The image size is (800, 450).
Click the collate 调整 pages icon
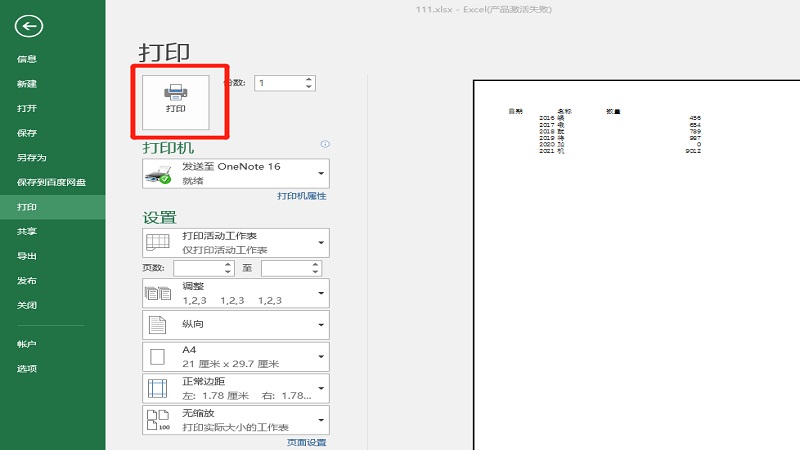coord(158,293)
